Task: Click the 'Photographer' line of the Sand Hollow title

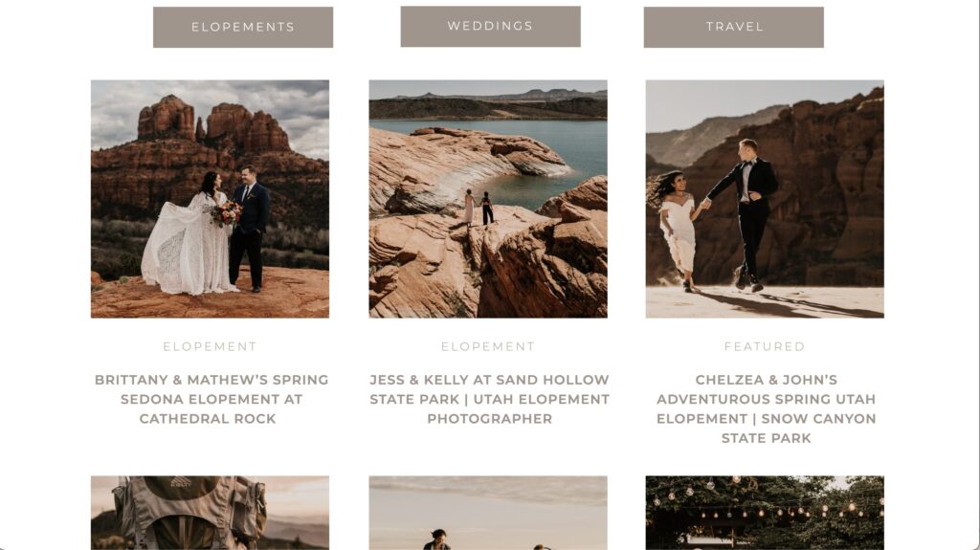Action: [489, 419]
